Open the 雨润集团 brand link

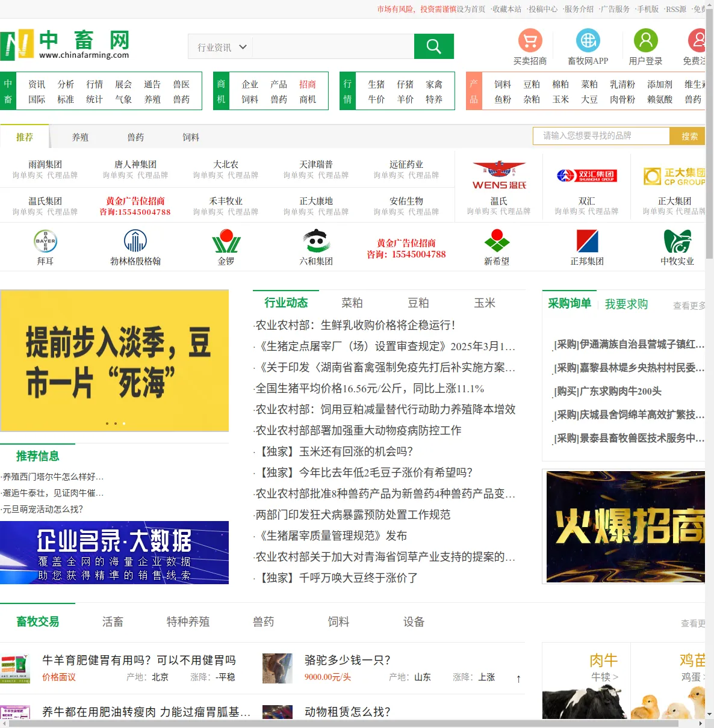(45, 164)
